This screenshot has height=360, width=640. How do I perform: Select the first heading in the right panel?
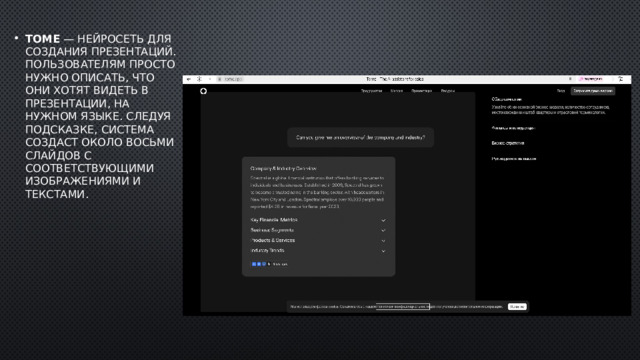507,99
